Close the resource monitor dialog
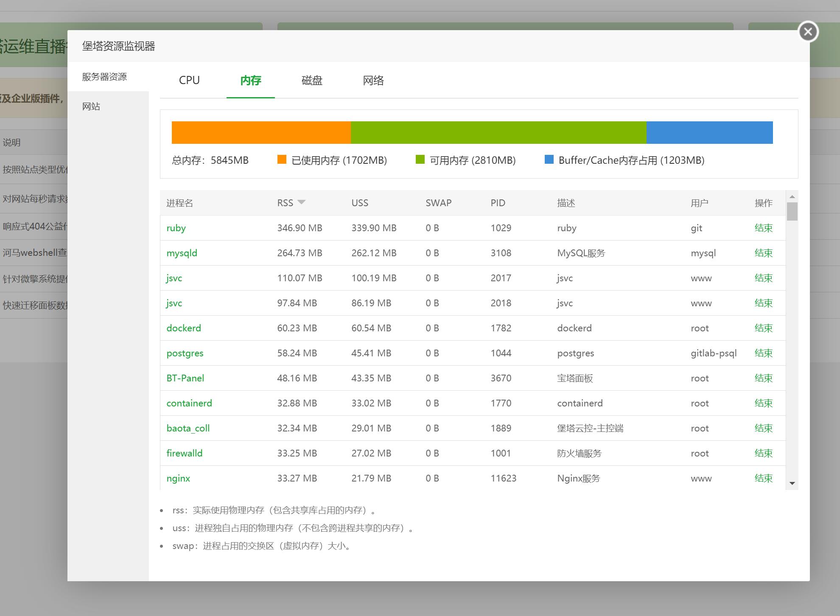The width and height of the screenshot is (840, 616). pos(808,32)
